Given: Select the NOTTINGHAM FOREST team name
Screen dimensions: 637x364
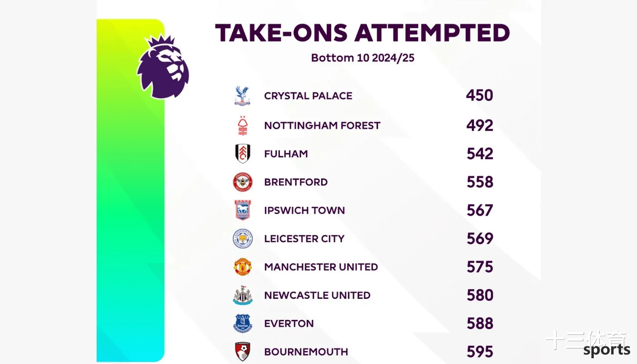Looking at the screenshot, I should [x=322, y=126].
